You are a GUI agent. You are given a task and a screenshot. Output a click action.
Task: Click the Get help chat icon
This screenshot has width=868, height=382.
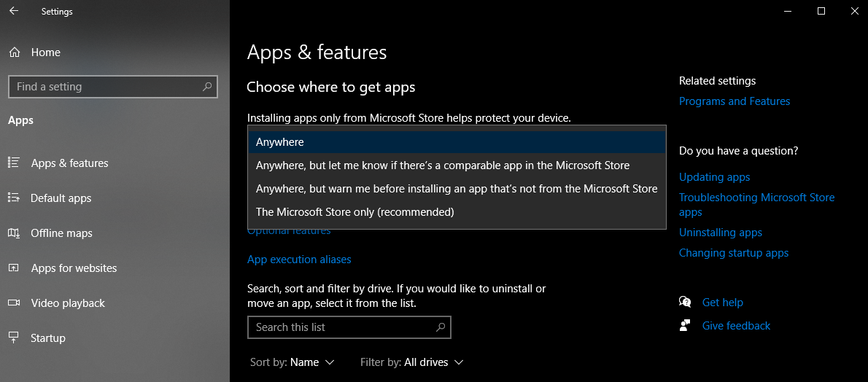[x=685, y=303]
